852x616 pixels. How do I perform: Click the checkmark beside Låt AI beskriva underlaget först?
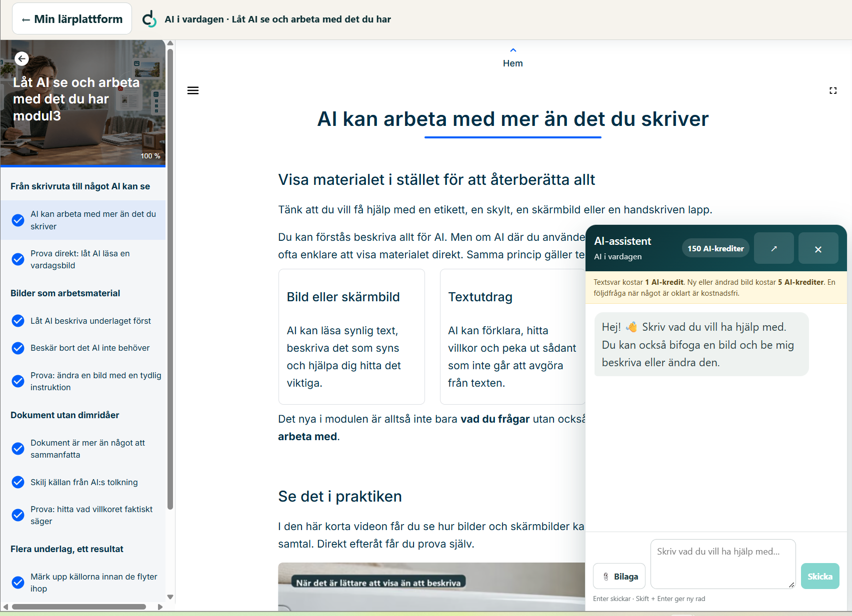[x=18, y=321]
